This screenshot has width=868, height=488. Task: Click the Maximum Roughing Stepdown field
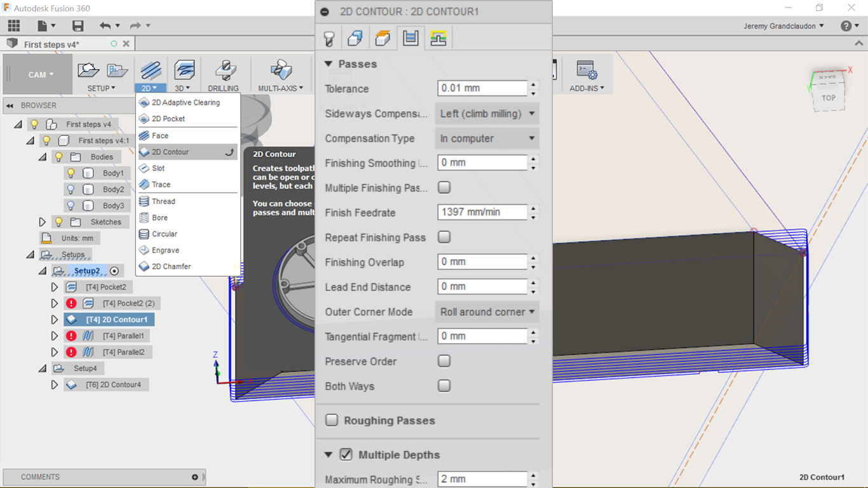point(482,479)
